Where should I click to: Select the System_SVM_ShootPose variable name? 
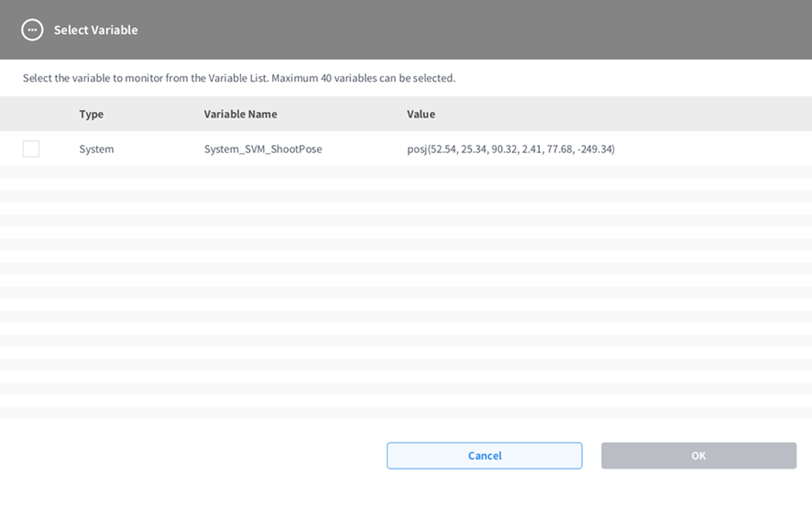tap(263, 150)
